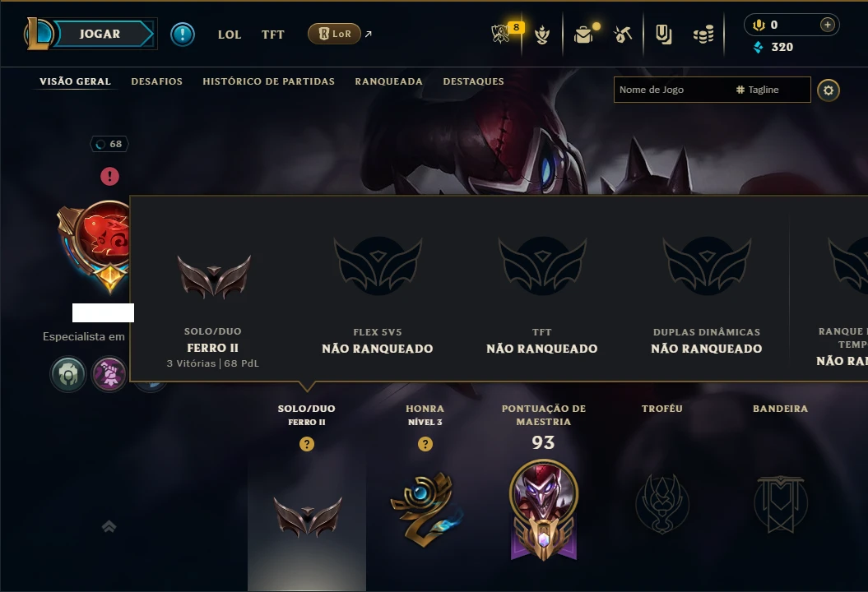Viewport: 868px width, 592px height.
Task: Open Clash trophy icon with badge 8
Action: [x=502, y=34]
